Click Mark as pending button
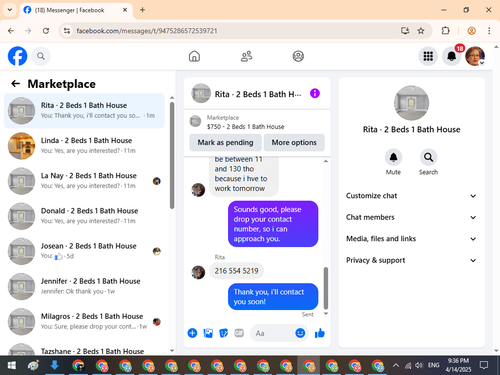The height and width of the screenshot is (375, 500). (225, 142)
